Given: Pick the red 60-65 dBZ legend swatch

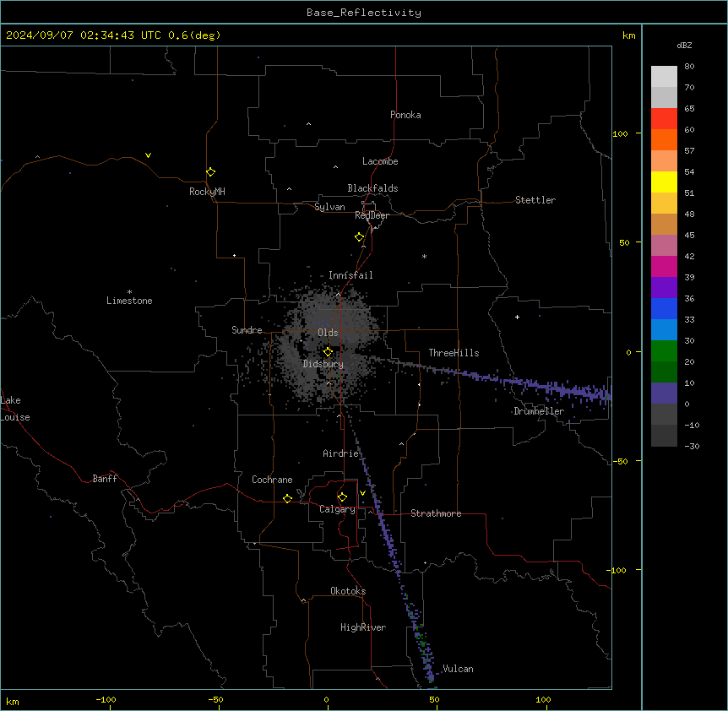Looking at the screenshot, I should 664,119.
